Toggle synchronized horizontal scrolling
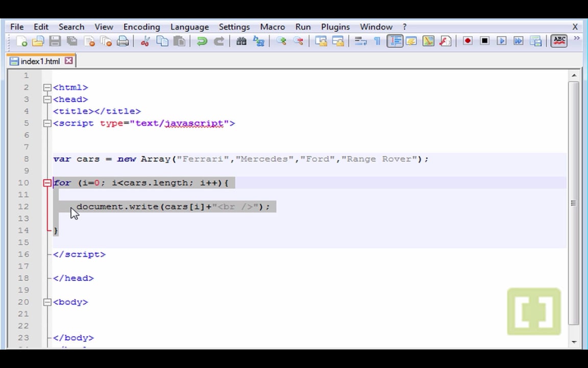Viewport: 588px width, 368px height. [338, 41]
